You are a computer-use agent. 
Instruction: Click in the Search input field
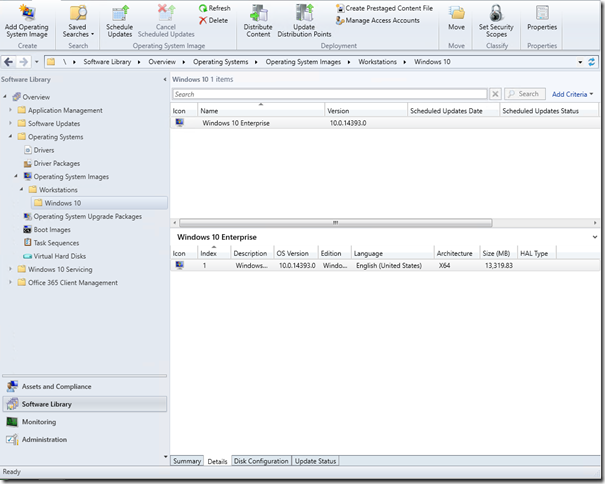coord(330,94)
